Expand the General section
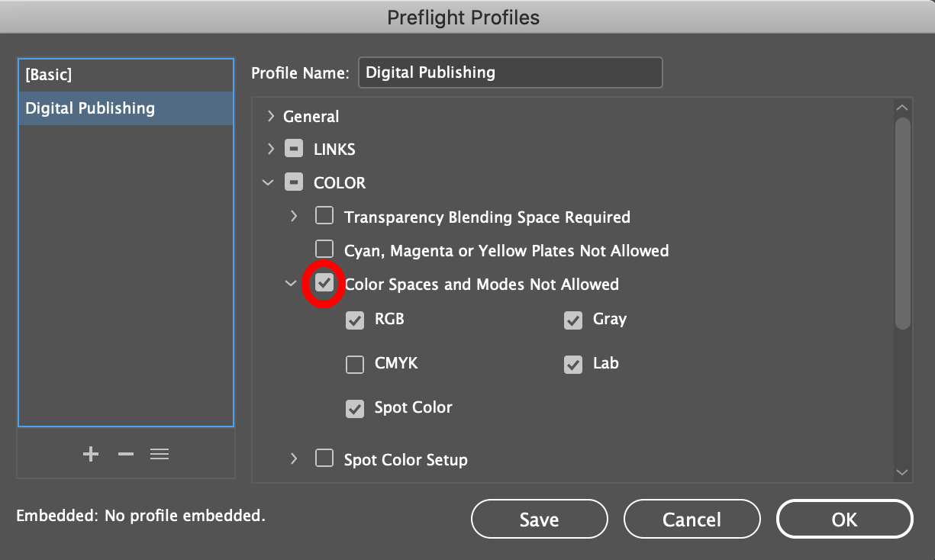The width and height of the screenshot is (935, 560). [270, 116]
